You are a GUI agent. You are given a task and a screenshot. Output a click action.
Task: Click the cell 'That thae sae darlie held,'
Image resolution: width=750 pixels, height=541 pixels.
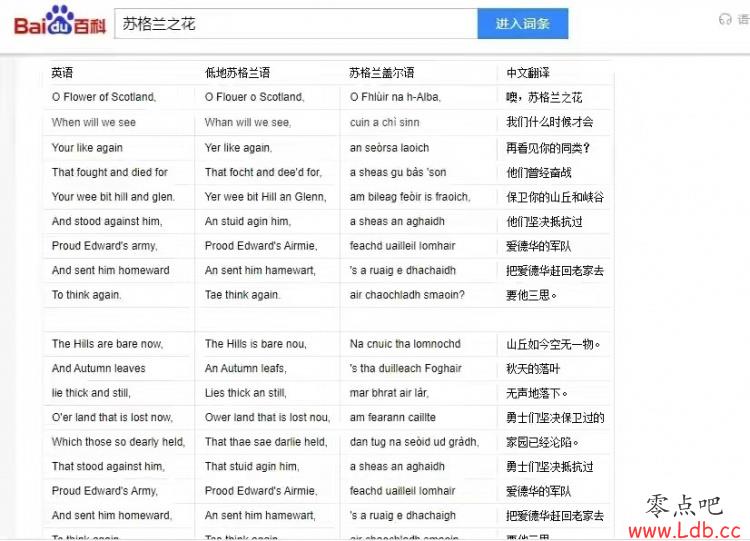coord(266,442)
